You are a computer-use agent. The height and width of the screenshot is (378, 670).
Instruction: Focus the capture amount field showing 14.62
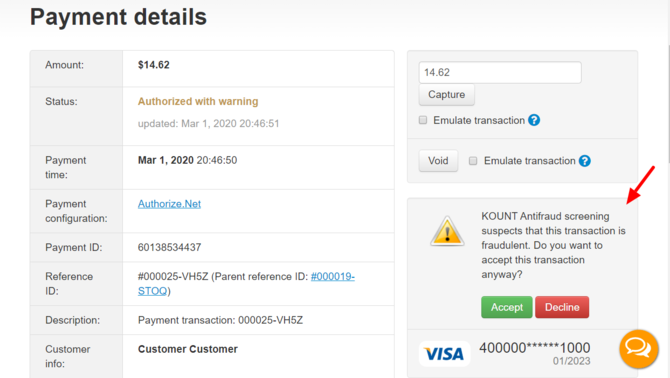point(500,72)
